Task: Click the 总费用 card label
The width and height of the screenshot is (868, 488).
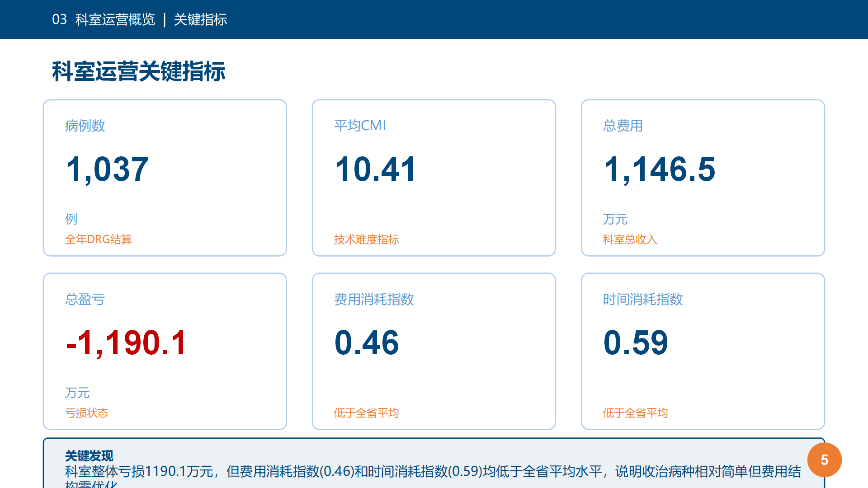Action: pos(623,126)
